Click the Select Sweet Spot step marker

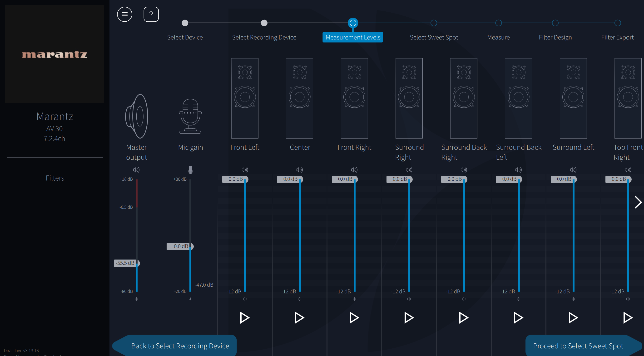pyautogui.click(x=434, y=23)
